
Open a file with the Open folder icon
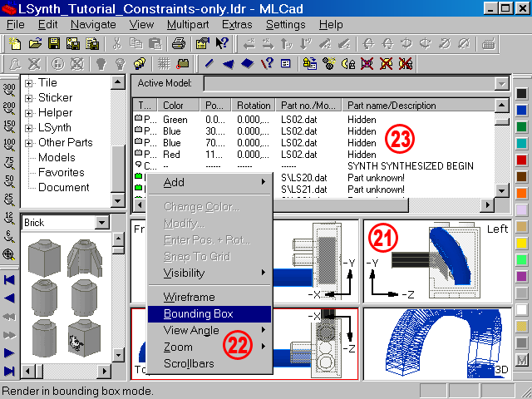[x=35, y=43]
